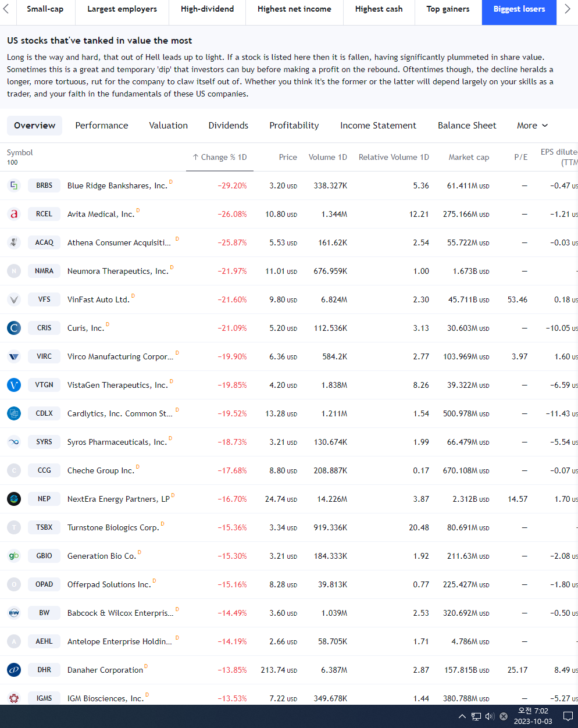Switch to the Dividends view tab
The image size is (578, 728).
click(229, 126)
